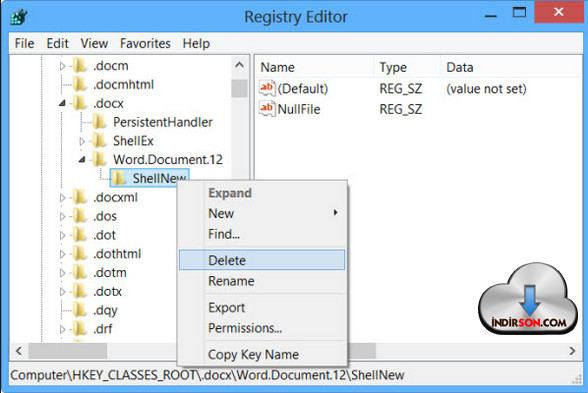Click the '(value not set)' data cell

pos(486,89)
